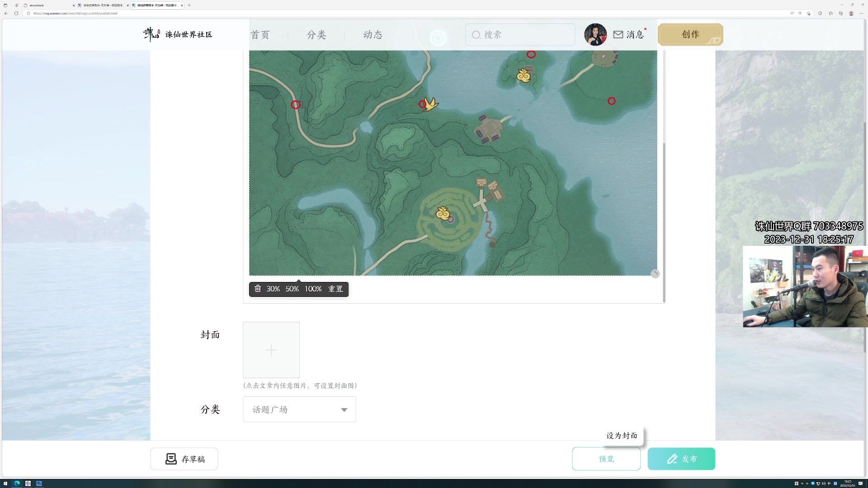
Task: Expand the cover image upload area with plus sign
Action: (x=271, y=350)
